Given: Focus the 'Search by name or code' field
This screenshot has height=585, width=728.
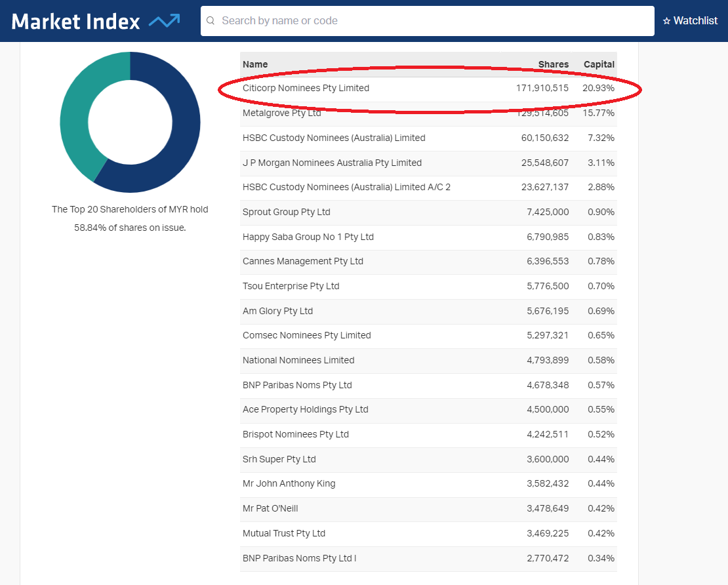Looking at the screenshot, I should [433, 21].
